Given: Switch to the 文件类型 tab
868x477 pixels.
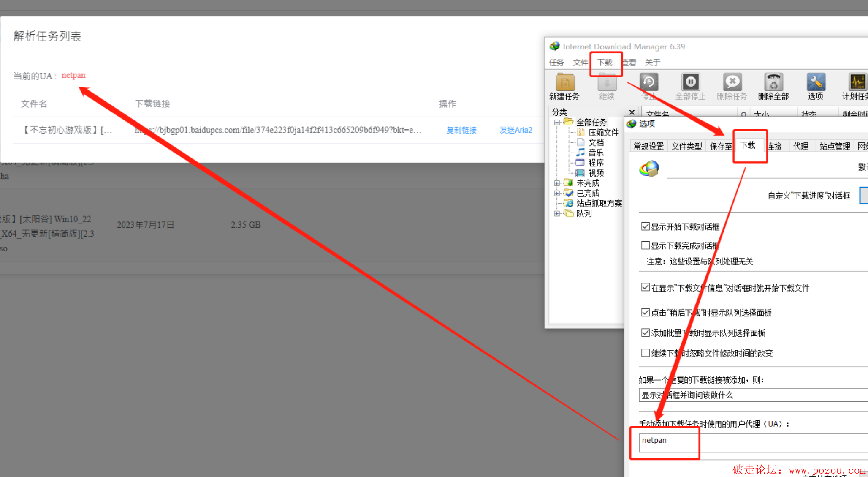Looking at the screenshot, I should pos(687,146).
